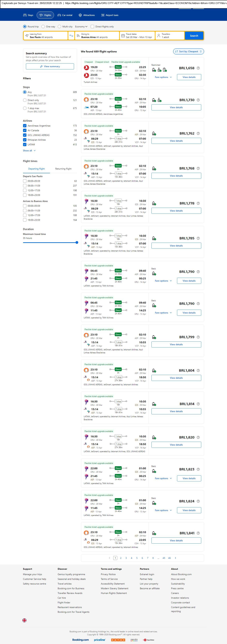Click the info icon beside BRL1,730 price
The image size is (227, 644).
point(198,100)
